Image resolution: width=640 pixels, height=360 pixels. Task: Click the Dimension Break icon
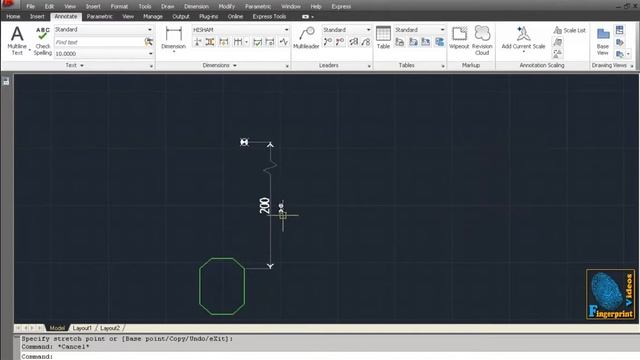point(198,42)
